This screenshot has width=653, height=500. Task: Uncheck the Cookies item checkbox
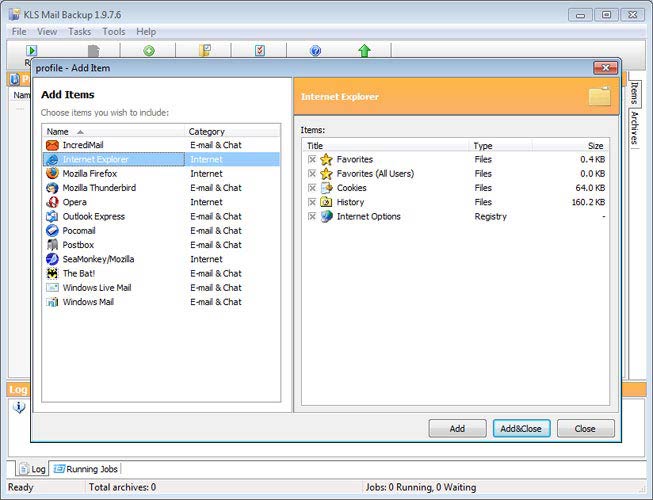tap(312, 188)
